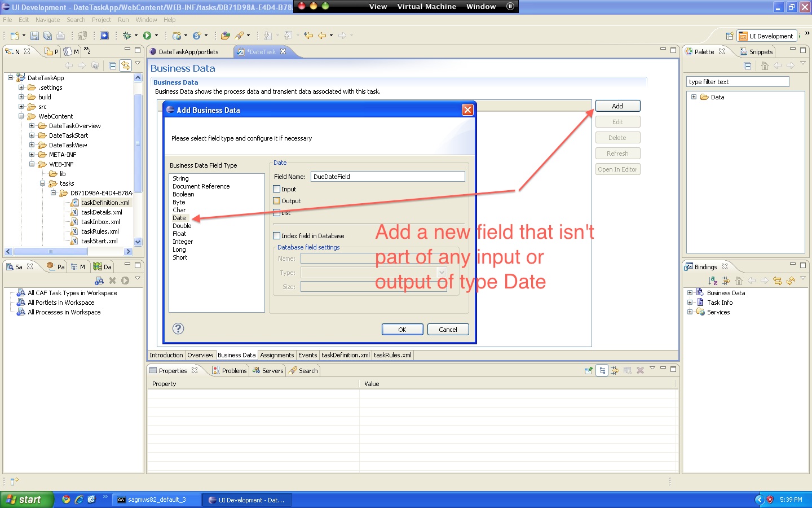Click Internet Explorer icon in quick launch
The height and width of the screenshot is (508, 812).
(x=79, y=500)
